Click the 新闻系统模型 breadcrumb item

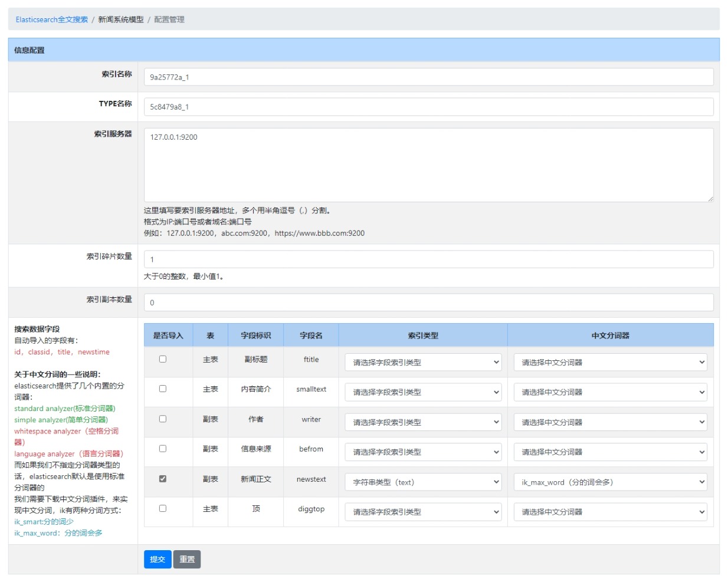(121, 19)
